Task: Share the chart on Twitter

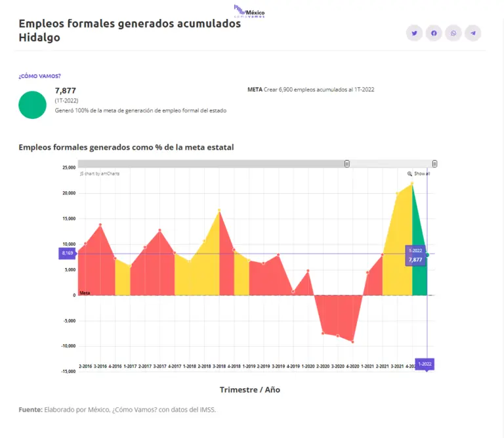Action: point(414,33)
